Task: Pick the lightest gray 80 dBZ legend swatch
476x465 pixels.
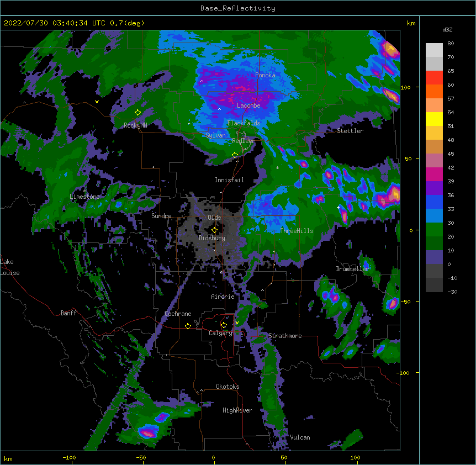Action: pos(434,50)
